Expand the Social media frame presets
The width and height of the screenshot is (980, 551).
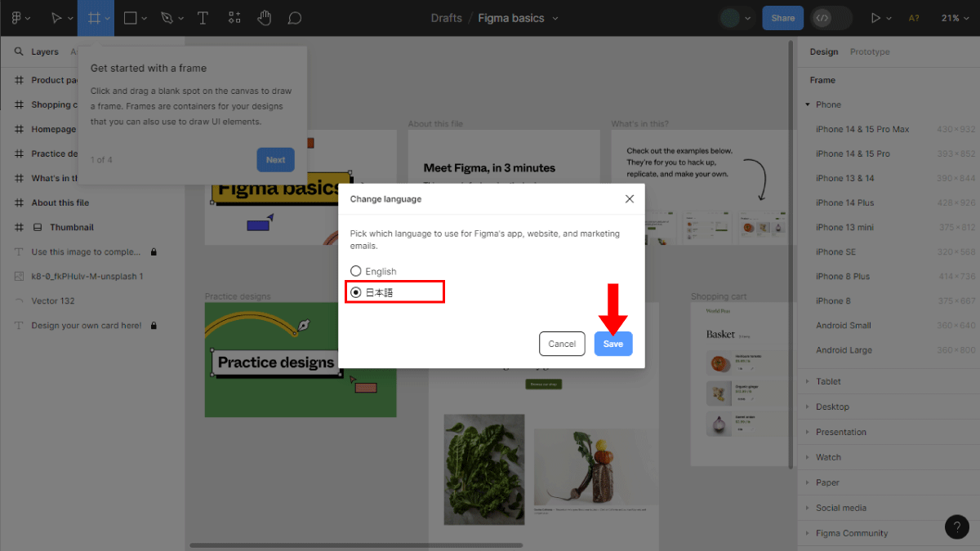(808, 508)
